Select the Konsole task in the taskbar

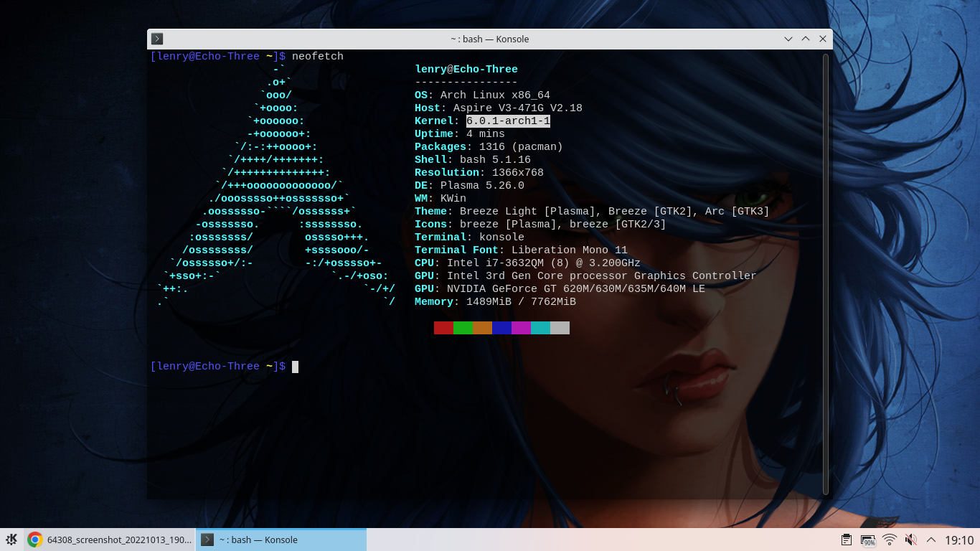tap(281, 540)
